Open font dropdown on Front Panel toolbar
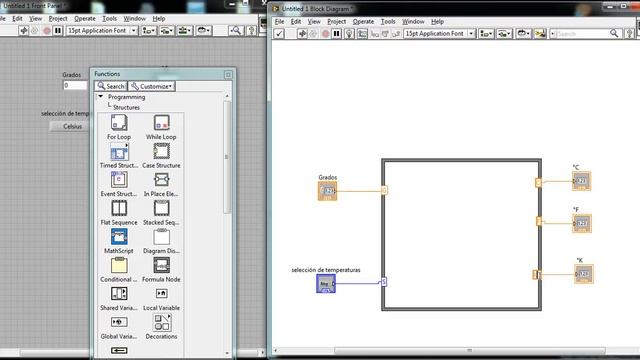The width and height of the screenshot is (640, 360). tap(102, 31)
